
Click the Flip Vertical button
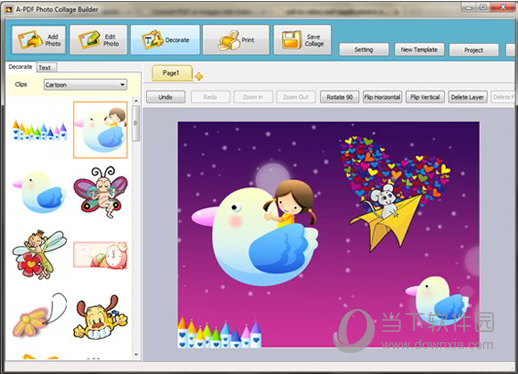tap(425, 97)
